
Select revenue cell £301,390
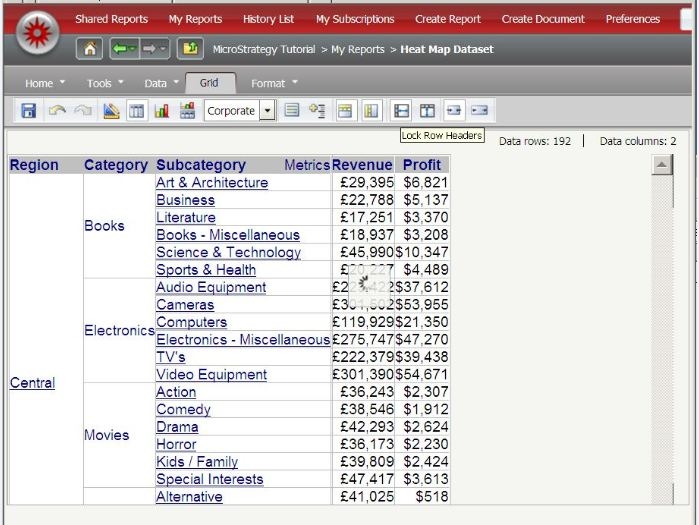pos(363,374)
